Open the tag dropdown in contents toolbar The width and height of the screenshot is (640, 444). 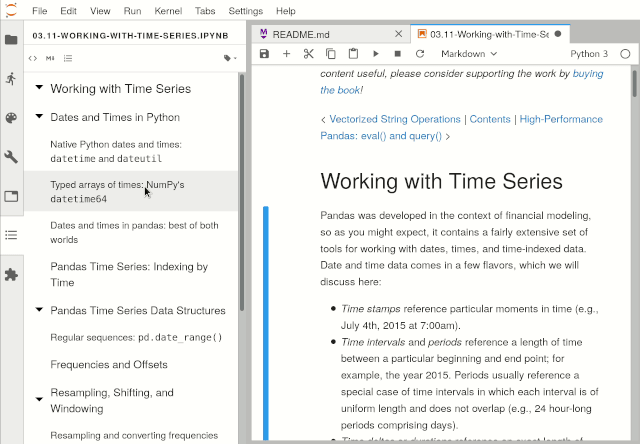230,58
